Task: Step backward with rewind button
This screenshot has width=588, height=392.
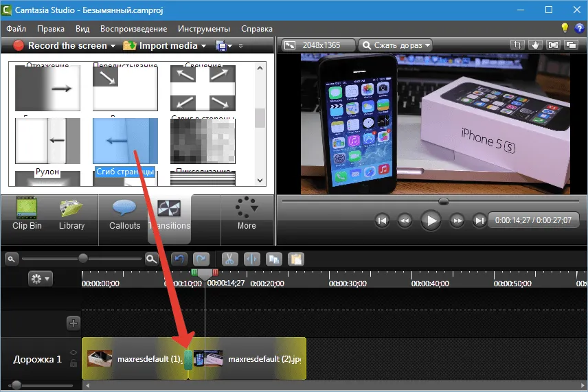Action: [405, 221]
